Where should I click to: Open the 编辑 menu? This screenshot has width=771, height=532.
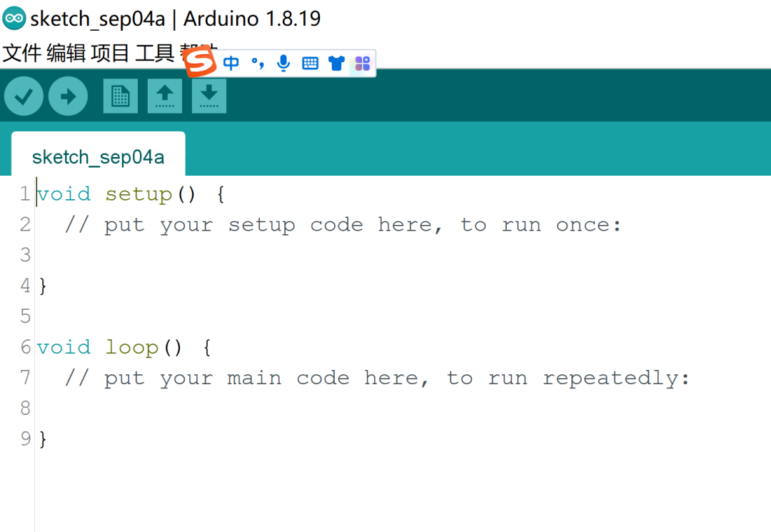click(66, 53)
